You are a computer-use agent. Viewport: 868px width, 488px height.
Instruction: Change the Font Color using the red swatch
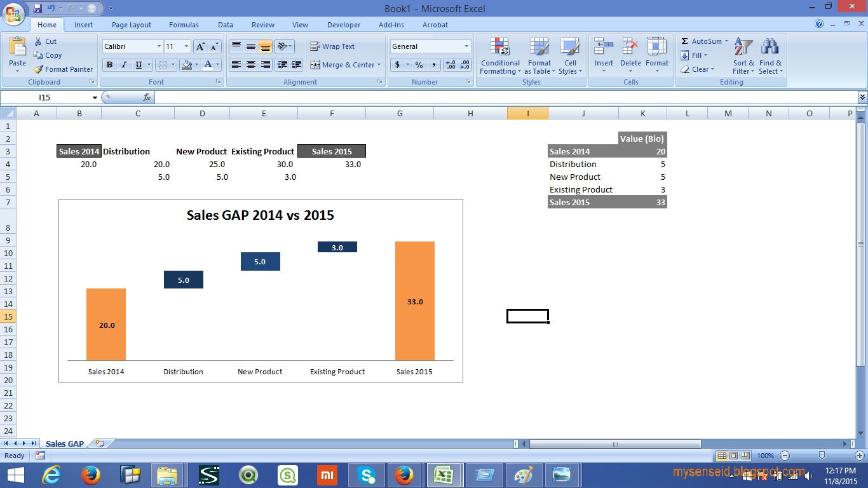point(209,64)
